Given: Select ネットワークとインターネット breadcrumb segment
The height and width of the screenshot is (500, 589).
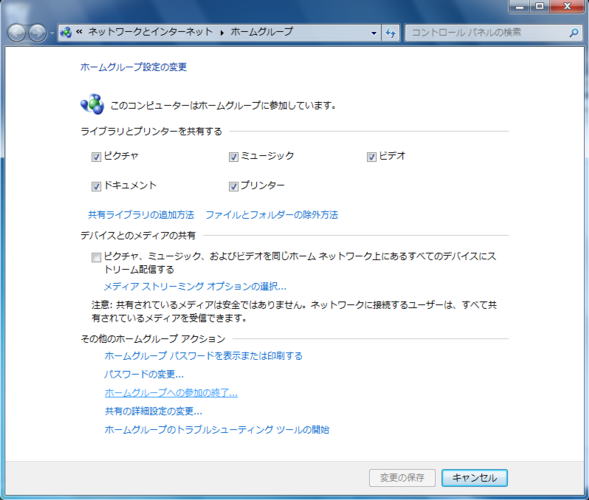Looking at the screenshot, I should coord(151,32).
